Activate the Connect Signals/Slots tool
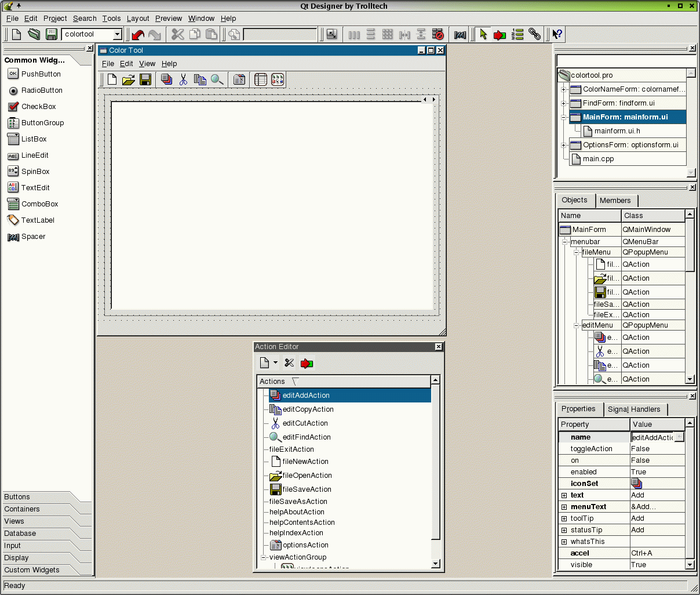 click(x=500, y=35)
